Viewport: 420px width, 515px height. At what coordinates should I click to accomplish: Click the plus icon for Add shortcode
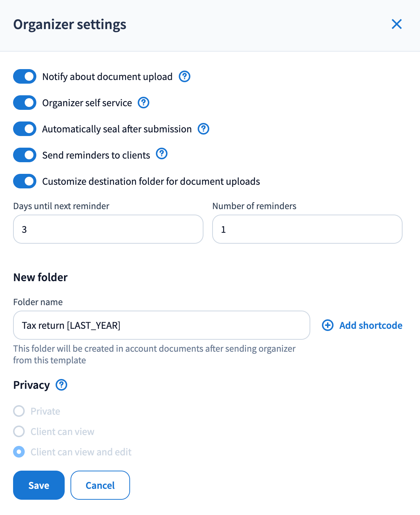click(328, 325)
